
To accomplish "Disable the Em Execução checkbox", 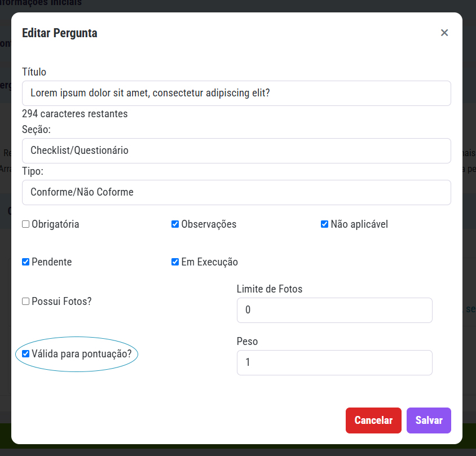I will pyautogui.click(x=175, y=262).
